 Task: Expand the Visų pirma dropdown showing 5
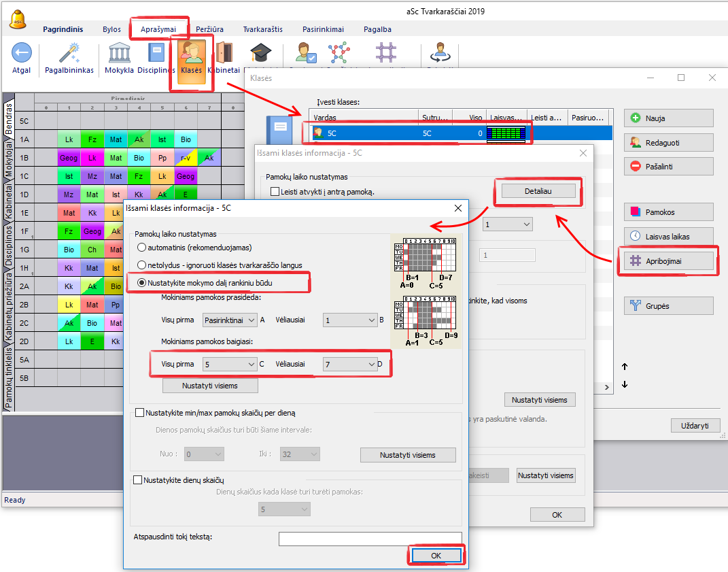coord(230,365)
